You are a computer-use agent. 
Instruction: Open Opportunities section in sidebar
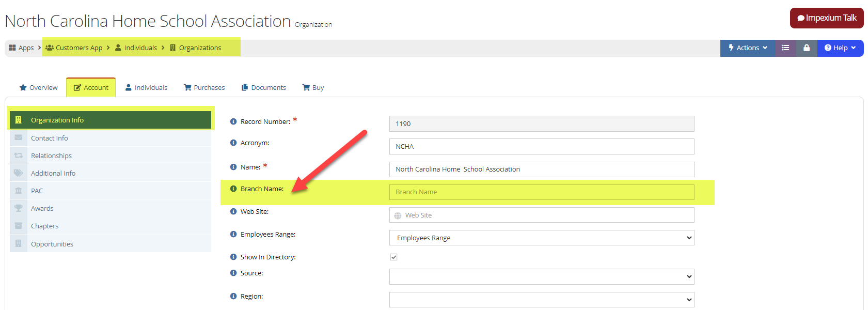[111, 244]
